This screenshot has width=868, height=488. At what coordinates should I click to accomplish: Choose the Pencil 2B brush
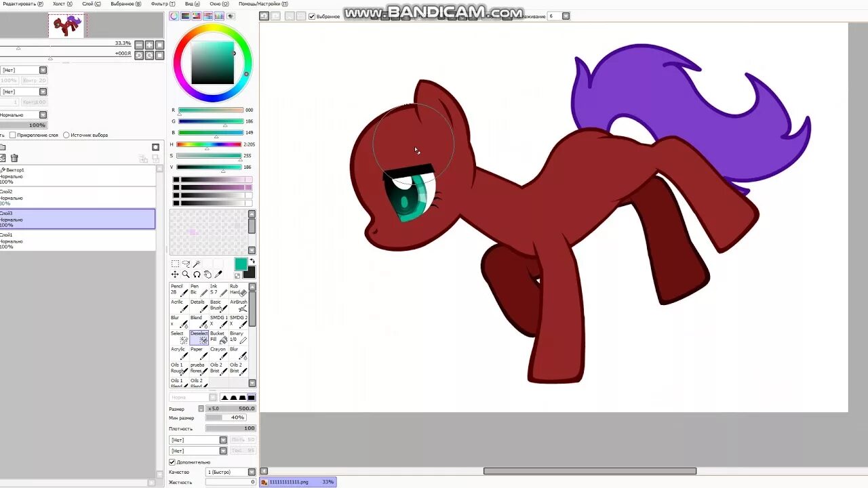tap(179, 290)
